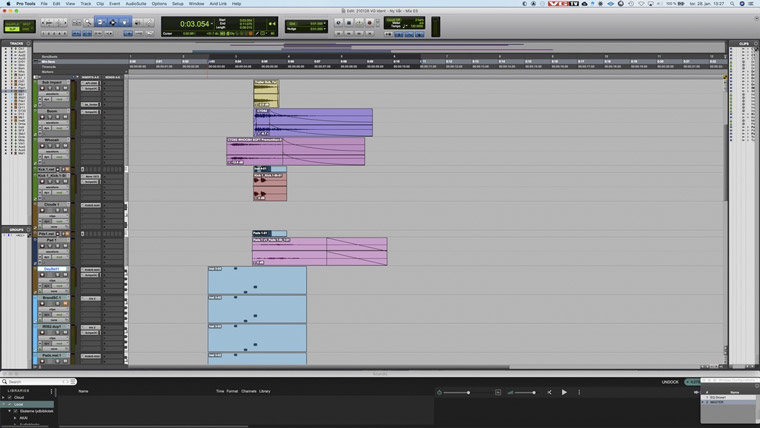Open the Nudge value dropdown

(x=323, y=29)
